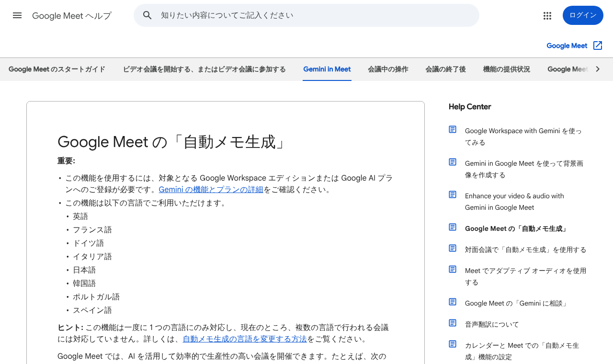Click article icon for アダプティブ オーディオ
Viewport: 613px width, 364px height.
(453, 269)
